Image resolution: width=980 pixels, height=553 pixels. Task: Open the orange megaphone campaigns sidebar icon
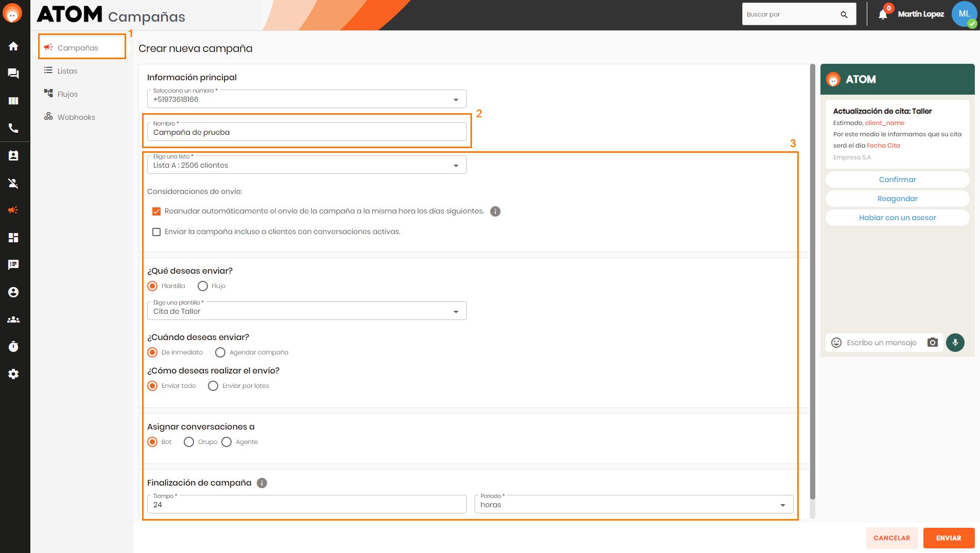13,210
